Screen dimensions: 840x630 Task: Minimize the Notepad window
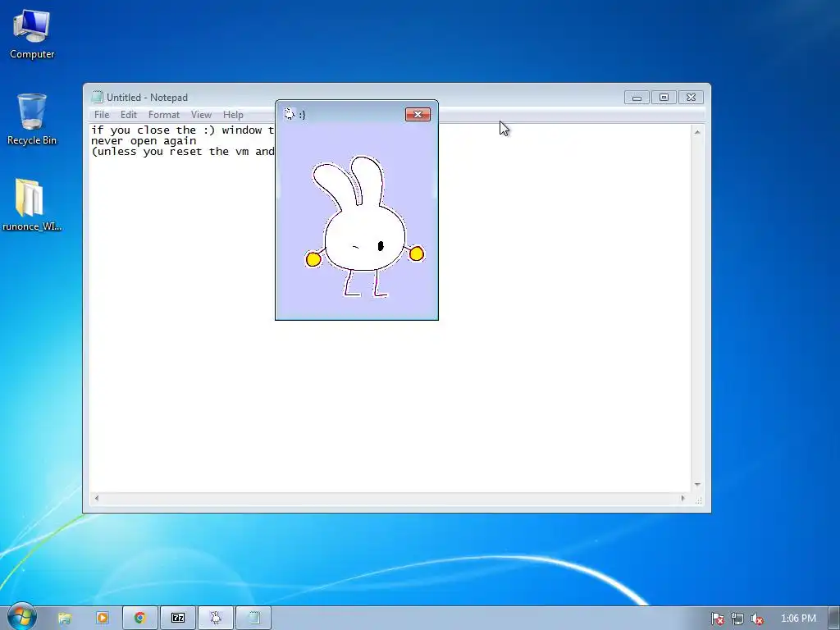pyautogui.click(x=637, y=97)
